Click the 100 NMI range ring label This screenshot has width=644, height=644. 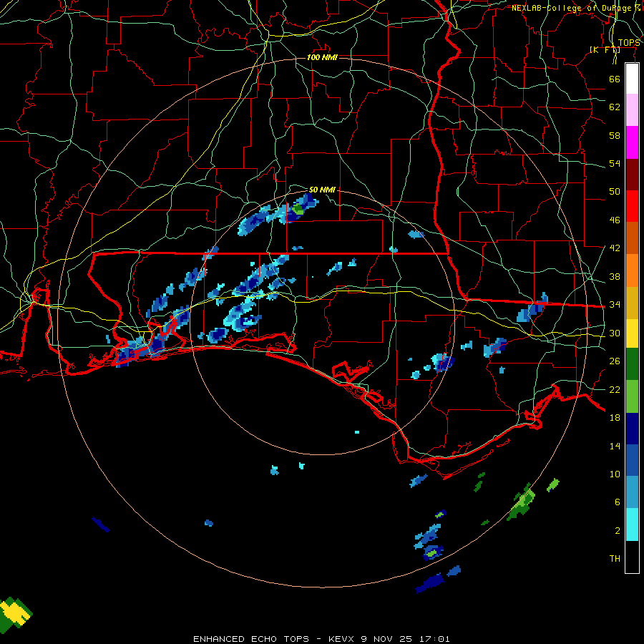(322, 57)
